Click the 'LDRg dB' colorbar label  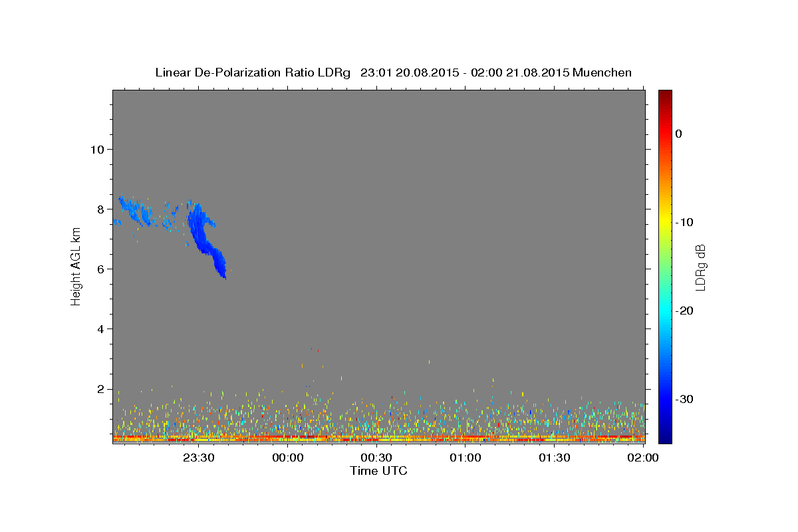700,267
